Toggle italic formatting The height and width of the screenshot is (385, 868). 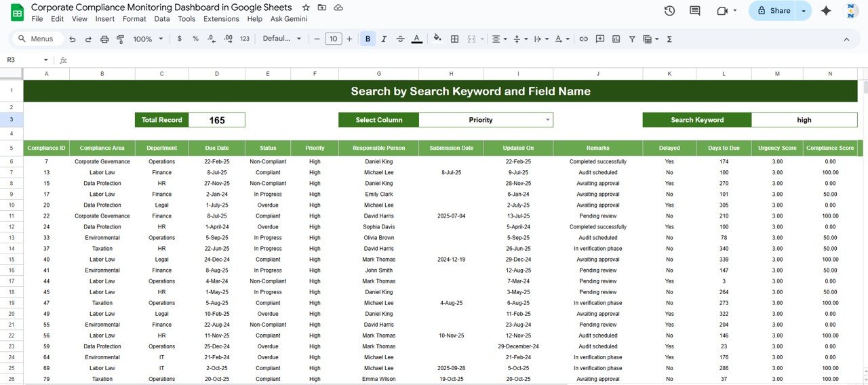pyautogui.click(x=384, y=39)
